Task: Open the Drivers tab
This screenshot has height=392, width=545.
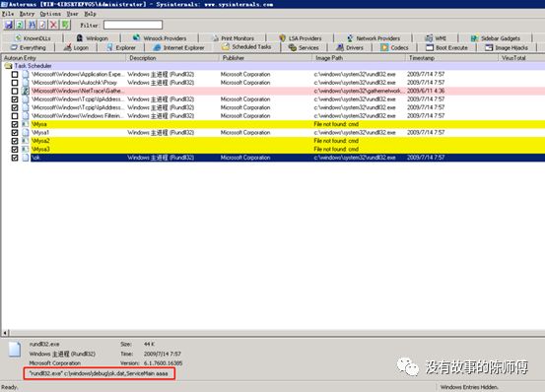Action: point(350,47)
